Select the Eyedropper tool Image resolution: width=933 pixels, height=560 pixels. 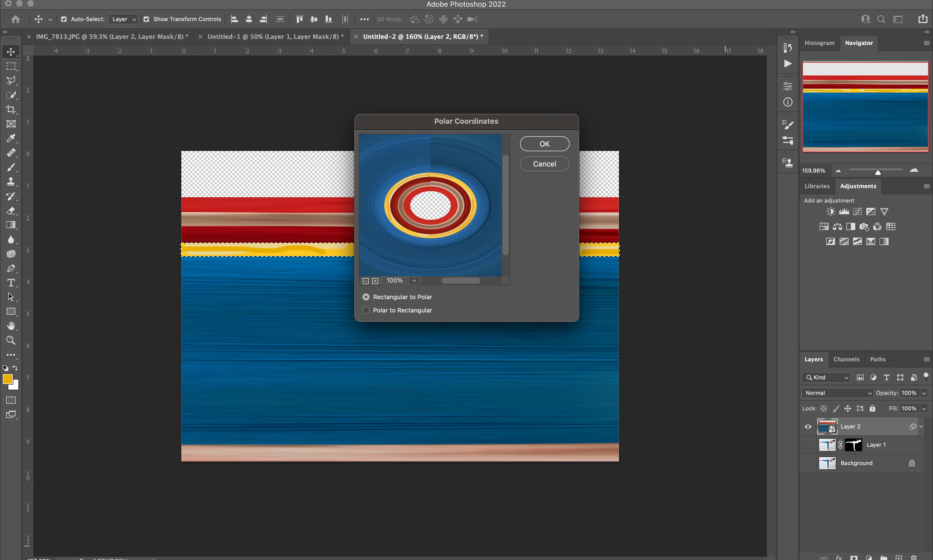click(11, 138)
